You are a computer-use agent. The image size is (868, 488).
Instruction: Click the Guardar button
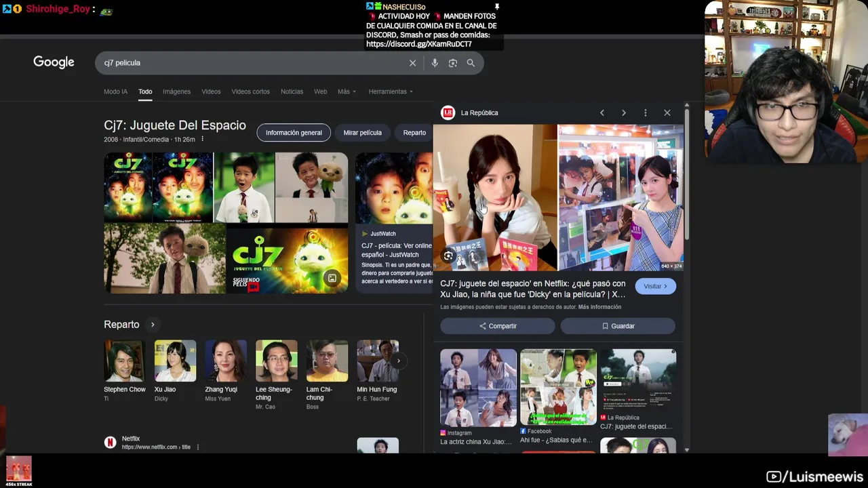[x=618, y=326]
